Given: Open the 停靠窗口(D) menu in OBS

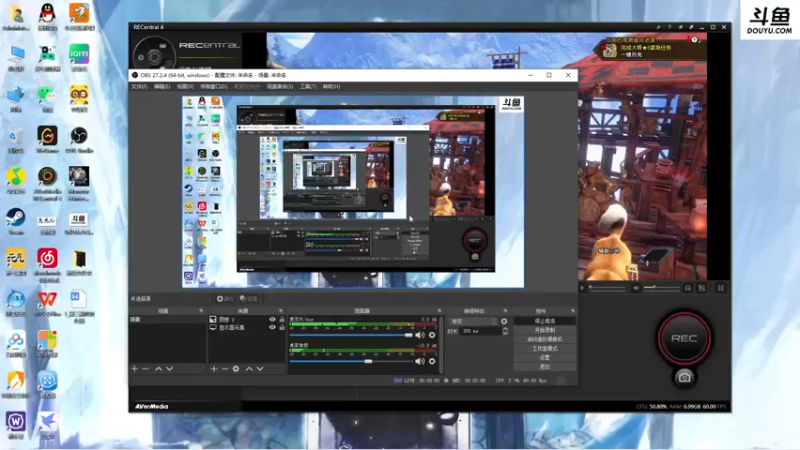Looking at the screenshot, I should pos(214,87).
